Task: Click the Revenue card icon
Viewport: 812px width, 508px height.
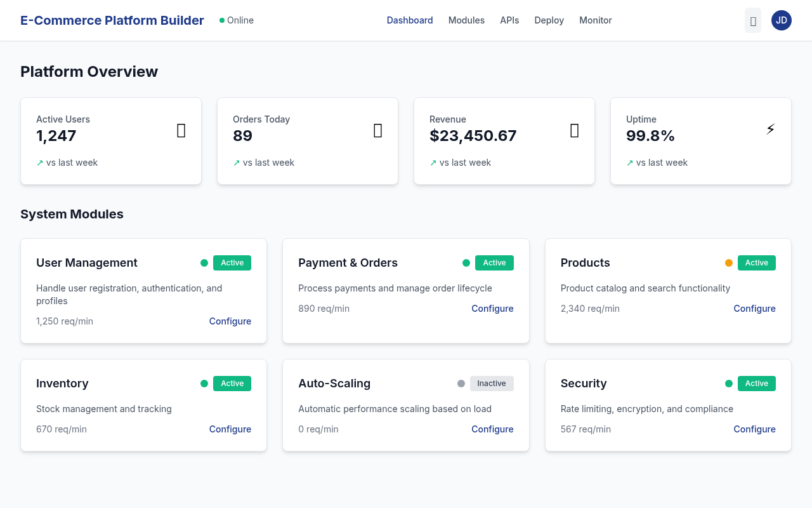Action: 574,130
